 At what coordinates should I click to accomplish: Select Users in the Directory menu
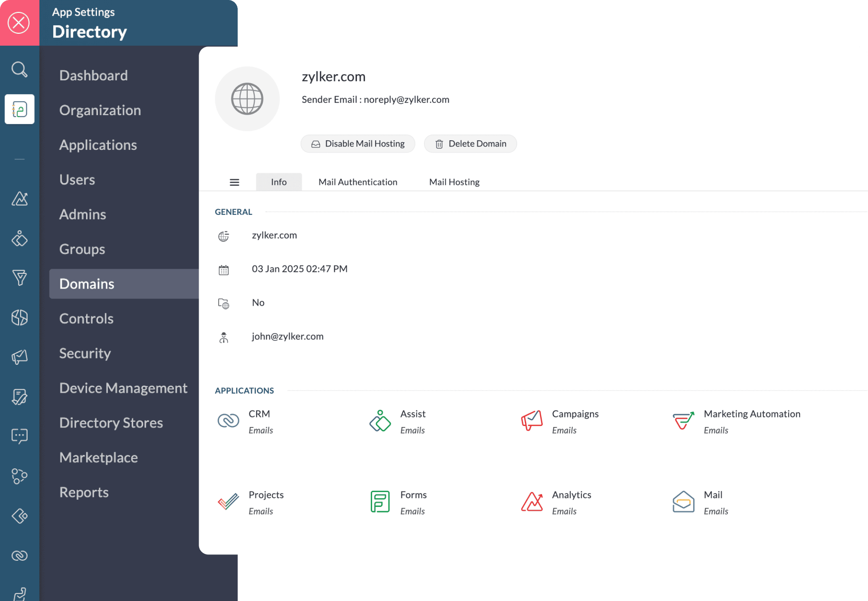(77, 179)
